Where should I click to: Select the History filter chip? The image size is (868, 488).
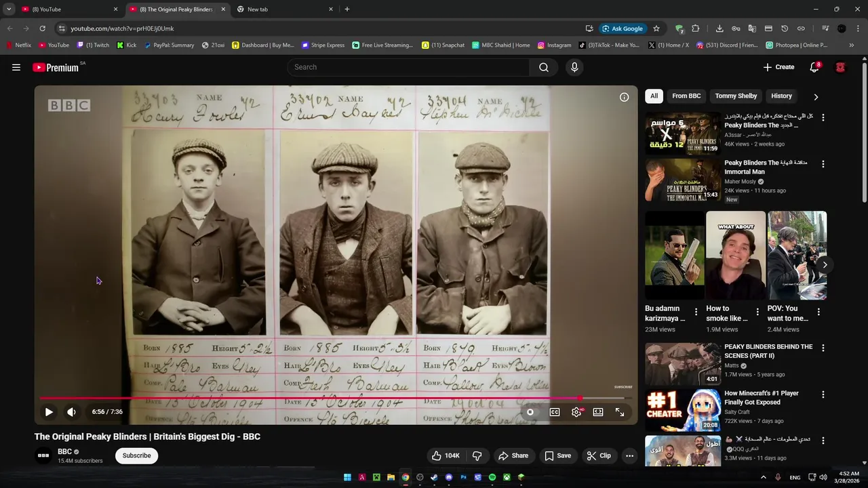pos(781,96)
